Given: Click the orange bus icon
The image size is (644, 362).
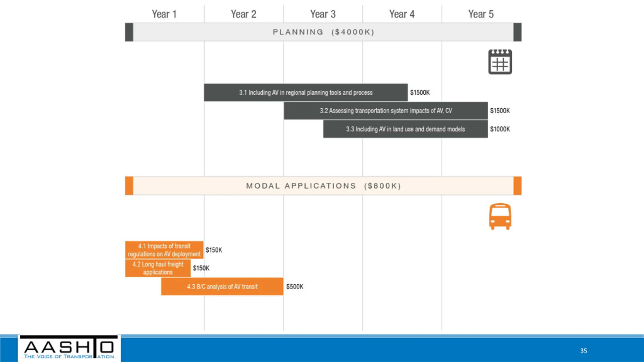Looking at the screenshot, I should coord(500,216).
